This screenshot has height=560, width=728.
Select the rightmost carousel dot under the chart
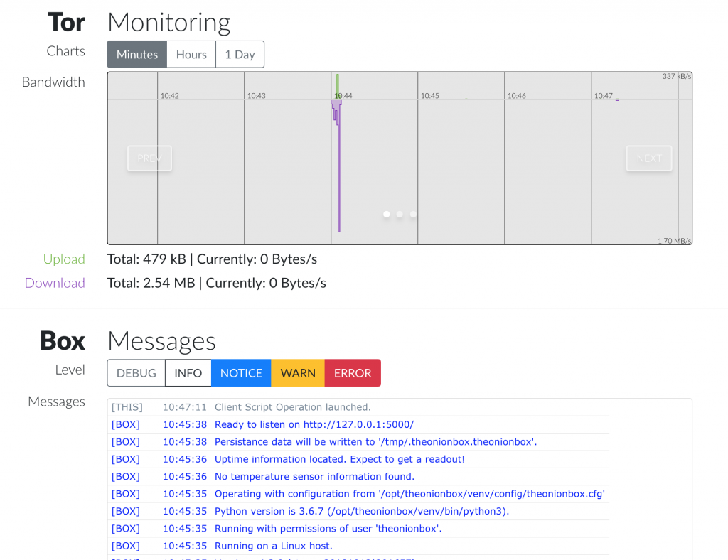coord(413,214)
